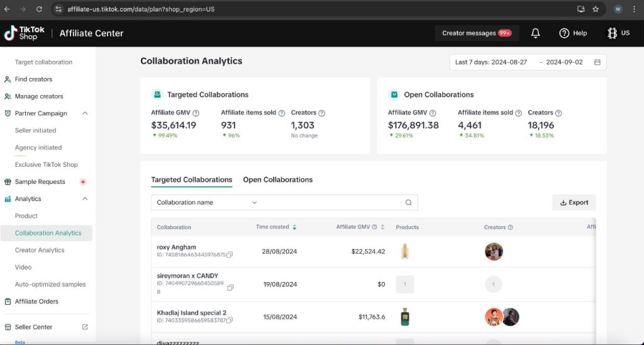Open Seller initiated campaigns

[x=35, y=130]
